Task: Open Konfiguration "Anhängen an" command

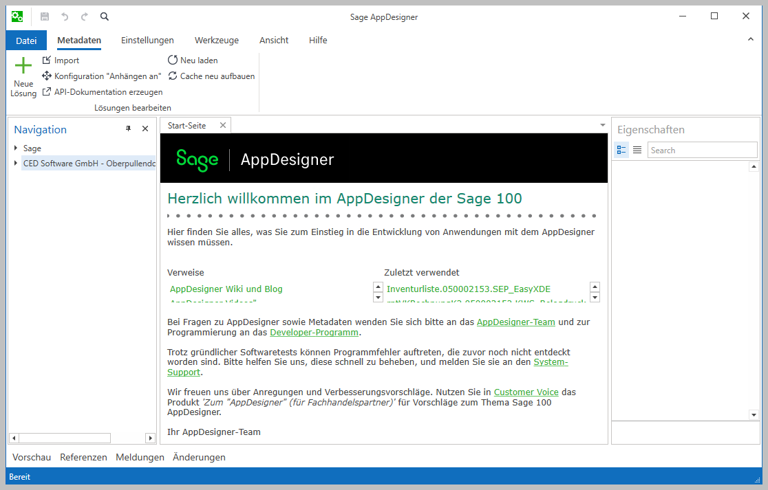Action: click(x=101, y=76)
